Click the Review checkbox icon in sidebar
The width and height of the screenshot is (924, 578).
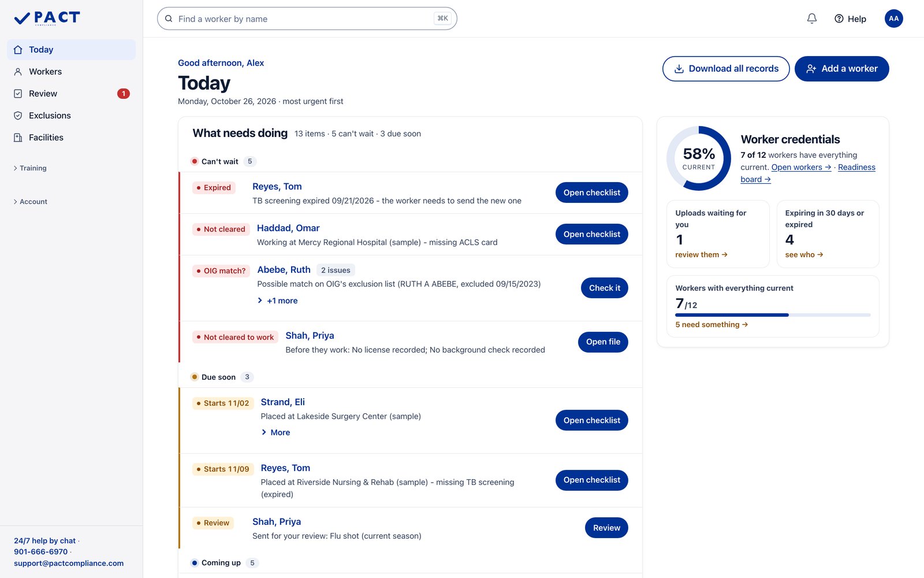pos(18,94)
